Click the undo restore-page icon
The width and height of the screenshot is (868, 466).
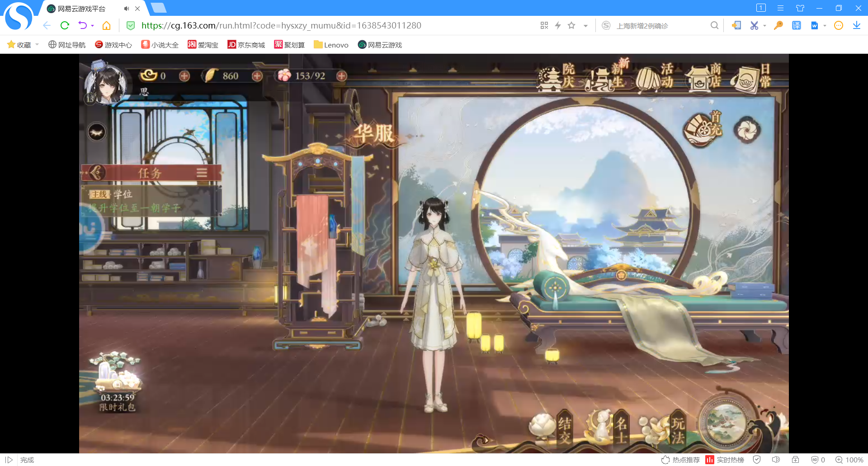click(x=82, y=25)
